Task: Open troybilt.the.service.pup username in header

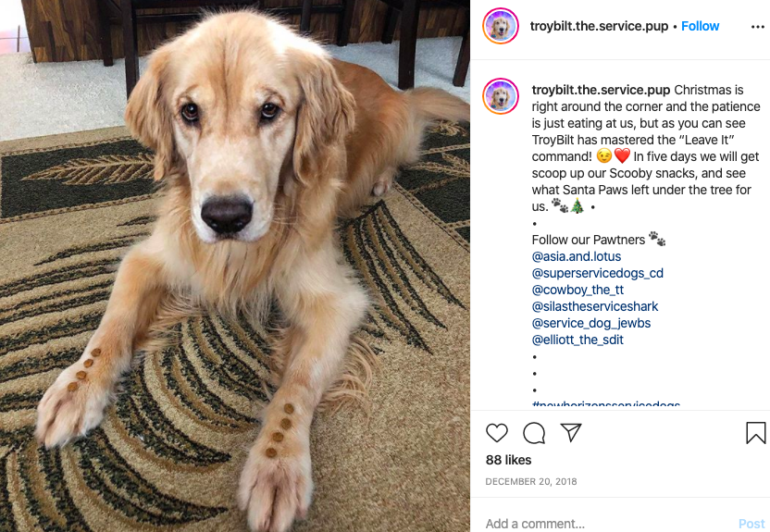Action: click(599, 26)
